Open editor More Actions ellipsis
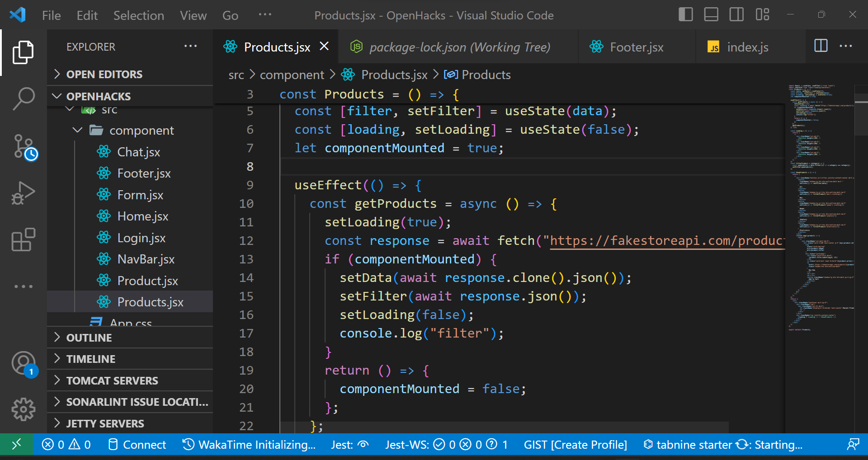 pyautogui.click(x=845, y=46)
